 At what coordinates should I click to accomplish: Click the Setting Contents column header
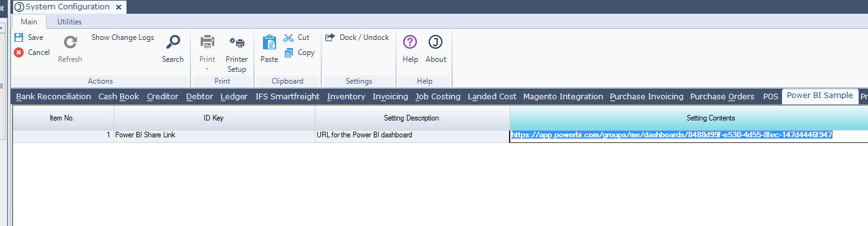click(689, 118)
